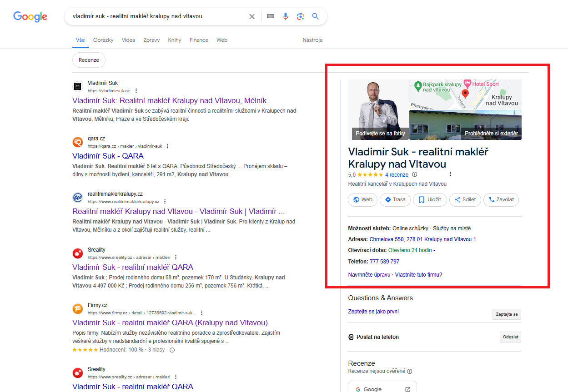
Task: Open the reviews info icon next to 4 recenze
Action: pyautogui.click(x=414, y=174)
